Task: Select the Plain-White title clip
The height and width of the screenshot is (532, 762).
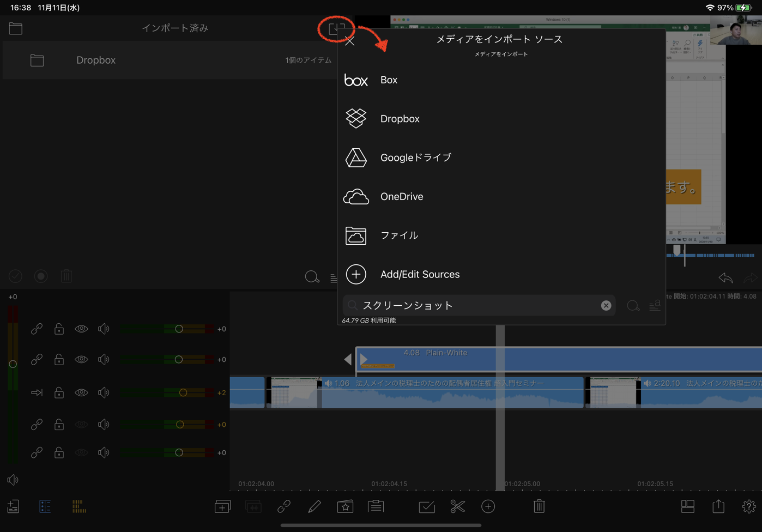Action: pos(559,360)
